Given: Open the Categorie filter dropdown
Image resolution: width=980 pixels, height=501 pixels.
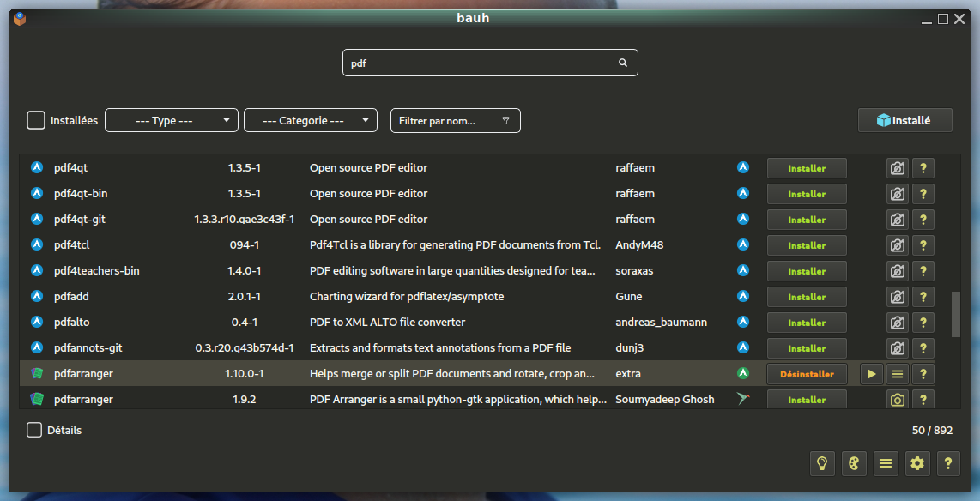Looking at the screenshot, I should (x=311, y=121).
